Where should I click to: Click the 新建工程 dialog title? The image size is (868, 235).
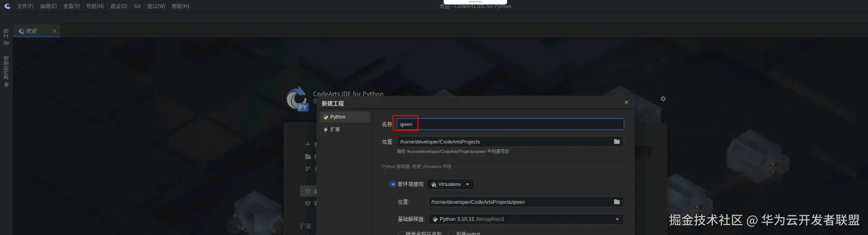[333, 104]
